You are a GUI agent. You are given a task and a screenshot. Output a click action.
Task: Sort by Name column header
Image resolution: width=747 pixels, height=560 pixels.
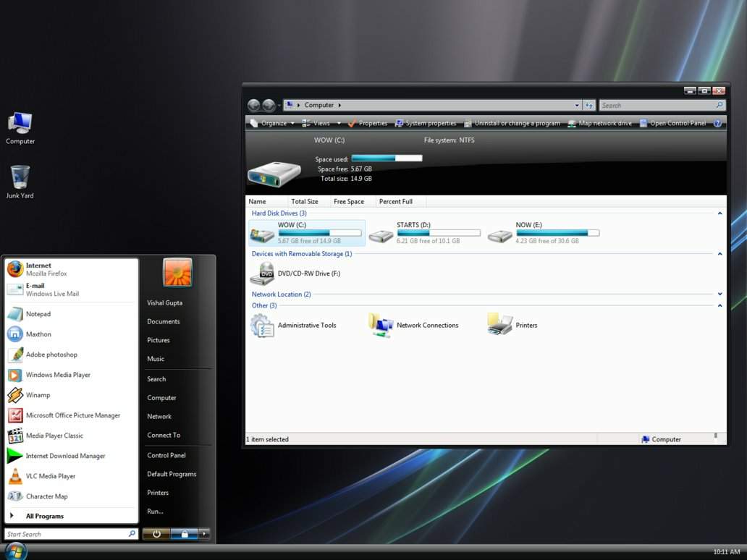[267, 201]
